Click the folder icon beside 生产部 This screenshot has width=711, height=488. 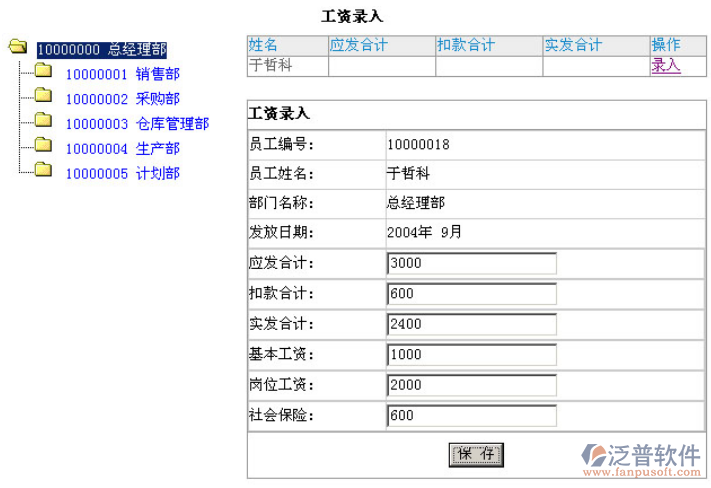point(43,145)
